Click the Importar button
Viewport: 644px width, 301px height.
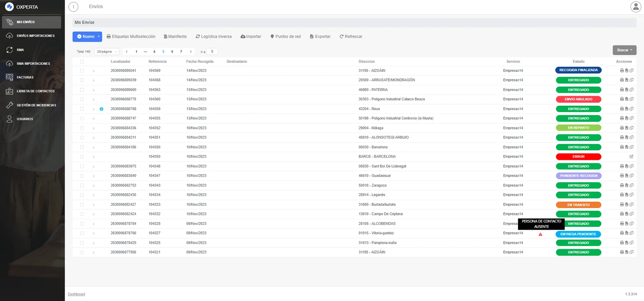(x=251, y=37)
